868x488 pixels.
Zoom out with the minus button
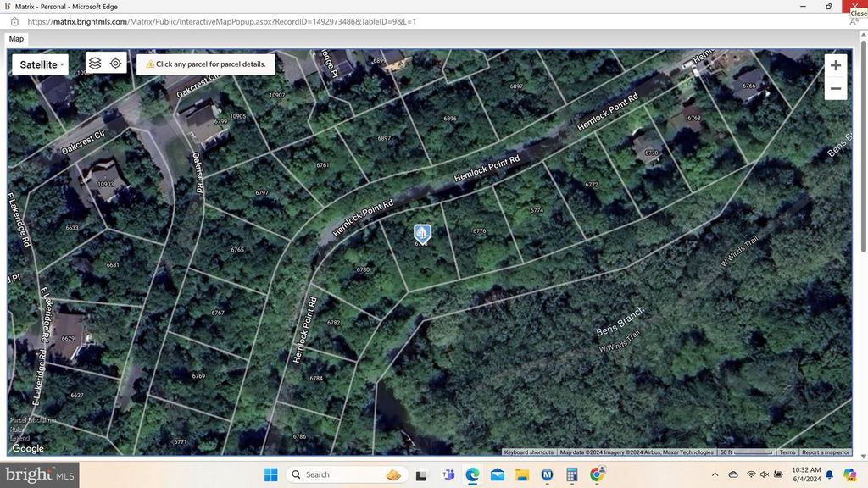click(x=835, y=89)
